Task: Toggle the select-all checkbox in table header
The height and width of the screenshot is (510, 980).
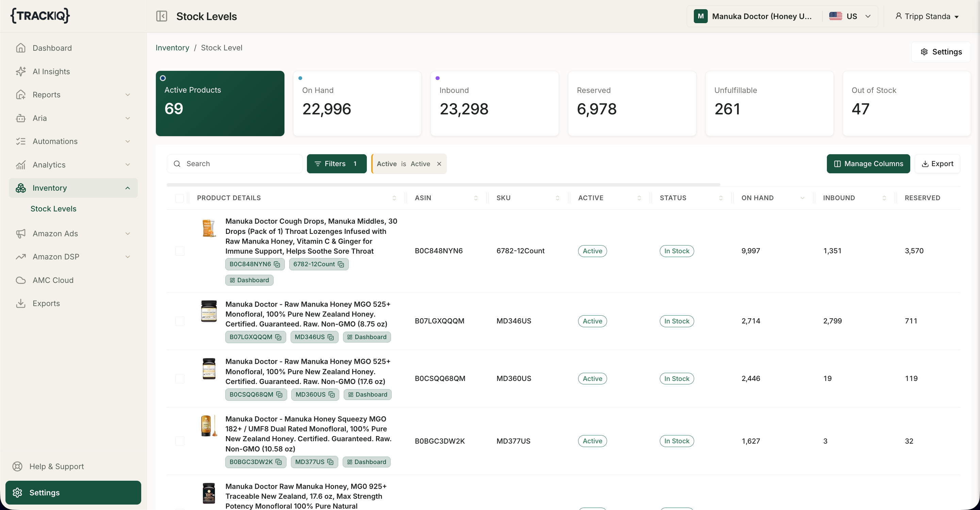Action: [180, 198]
